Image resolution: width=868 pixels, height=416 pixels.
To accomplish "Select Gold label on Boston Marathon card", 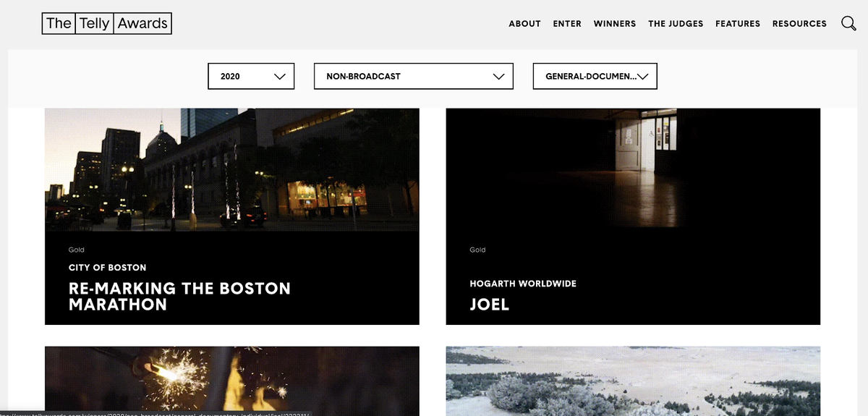I will [77, 250].
